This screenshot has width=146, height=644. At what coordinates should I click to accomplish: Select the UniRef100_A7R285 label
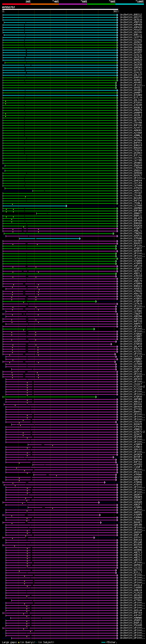click(131, 105)
